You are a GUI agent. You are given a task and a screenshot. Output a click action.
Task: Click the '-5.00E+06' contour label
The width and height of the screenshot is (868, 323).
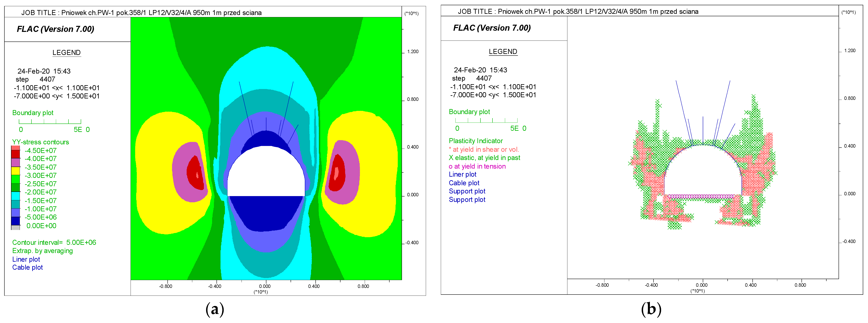(x=41, y=218)
